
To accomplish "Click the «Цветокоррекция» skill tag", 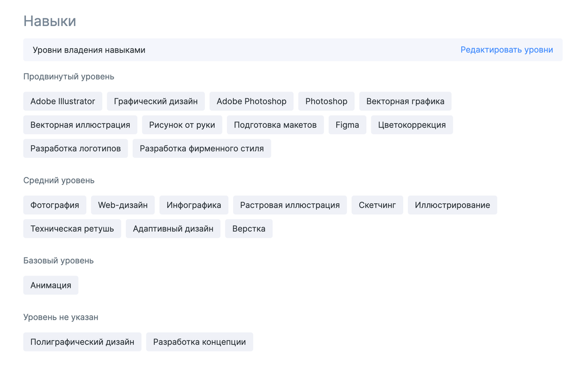I will click(412, 125).
